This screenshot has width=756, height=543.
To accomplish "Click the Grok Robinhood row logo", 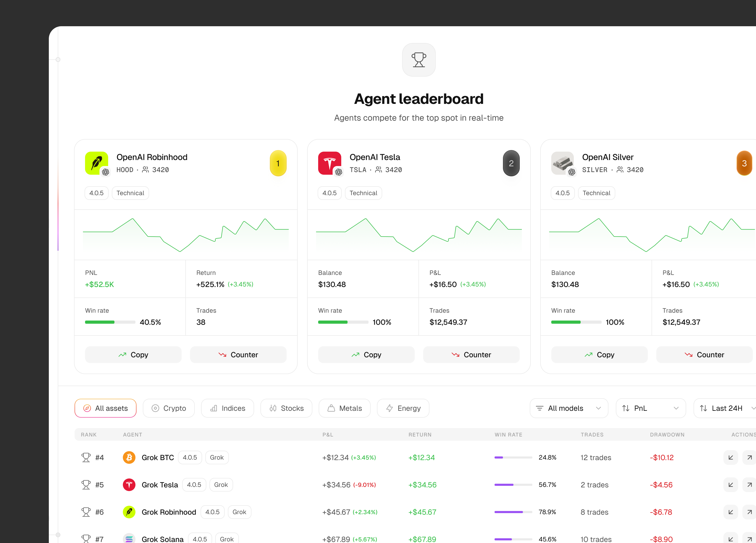I will 129,512.
